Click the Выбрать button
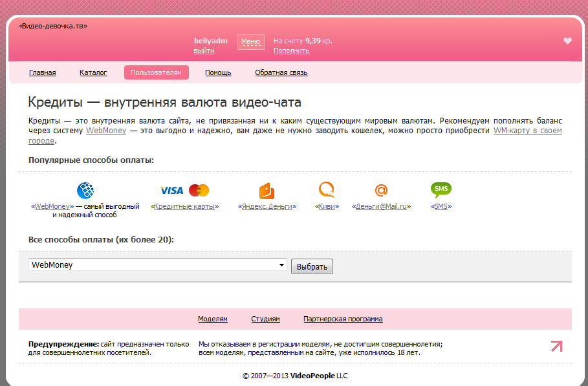Viewport: 588px width, 386px height. [312, 266]
